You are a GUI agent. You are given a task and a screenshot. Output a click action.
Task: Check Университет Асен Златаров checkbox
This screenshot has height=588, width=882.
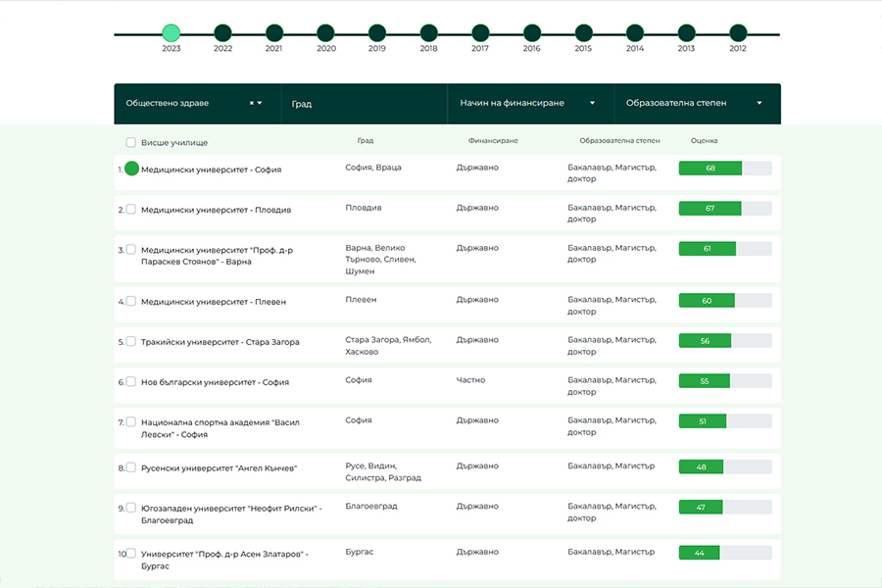(x=131, y=553)
